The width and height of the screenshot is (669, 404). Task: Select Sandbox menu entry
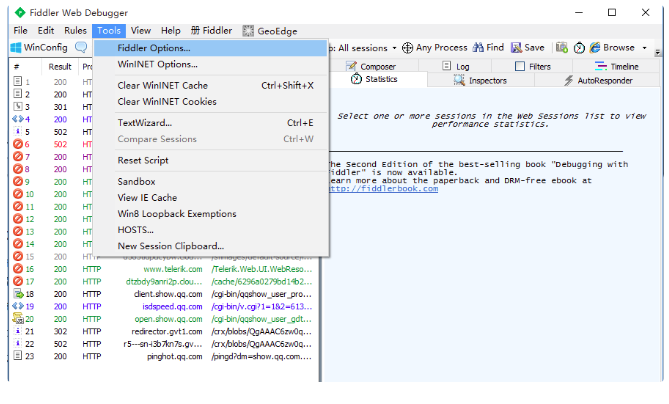(x=210, y=182)
